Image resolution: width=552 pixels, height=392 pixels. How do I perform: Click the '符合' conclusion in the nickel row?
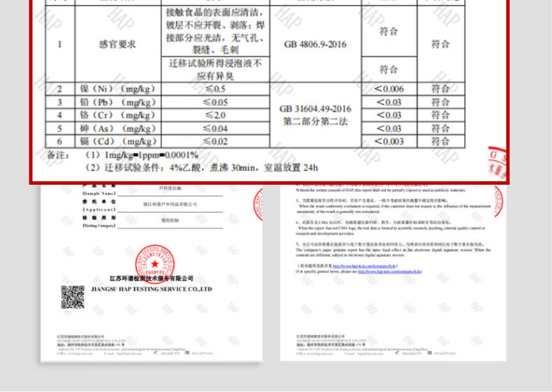[x=441, y=89]
